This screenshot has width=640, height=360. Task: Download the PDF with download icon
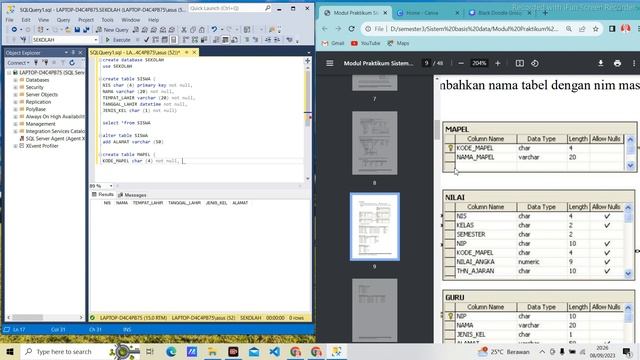[x=600, y=63]
